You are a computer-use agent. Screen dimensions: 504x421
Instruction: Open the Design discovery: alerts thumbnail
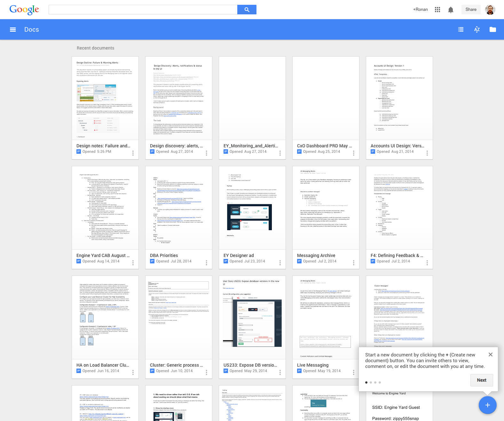[179, 98]
